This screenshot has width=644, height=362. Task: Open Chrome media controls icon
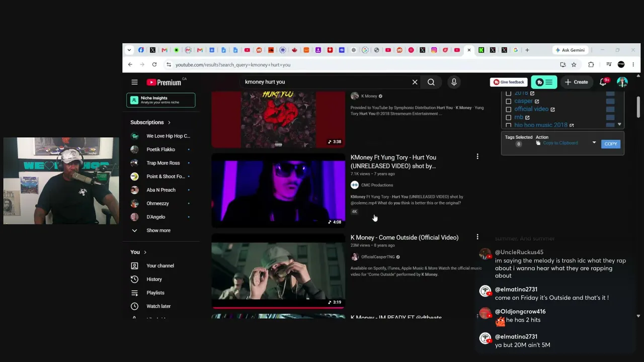click(x=609, y=64)
